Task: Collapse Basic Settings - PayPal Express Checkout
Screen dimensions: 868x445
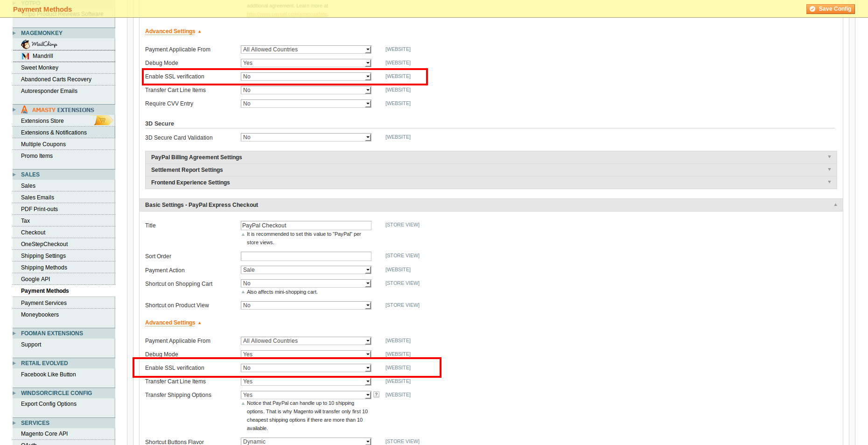Action: click(x=491, y=205)
